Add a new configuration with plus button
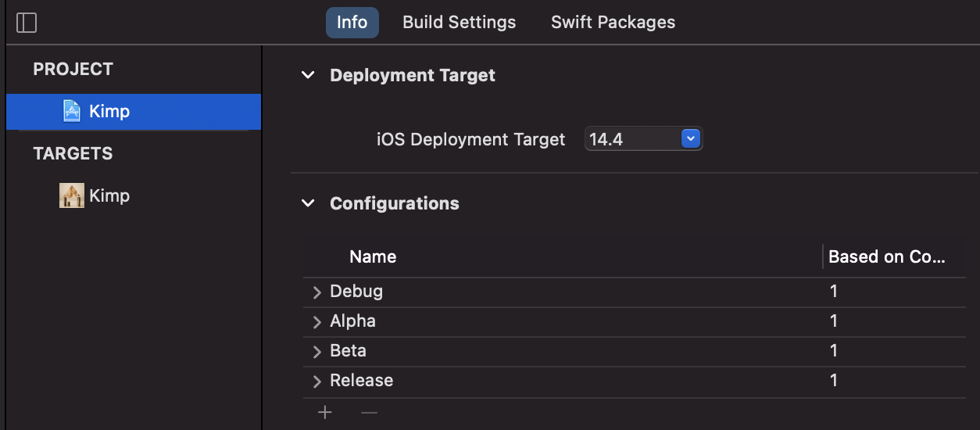 pos(325,412)
